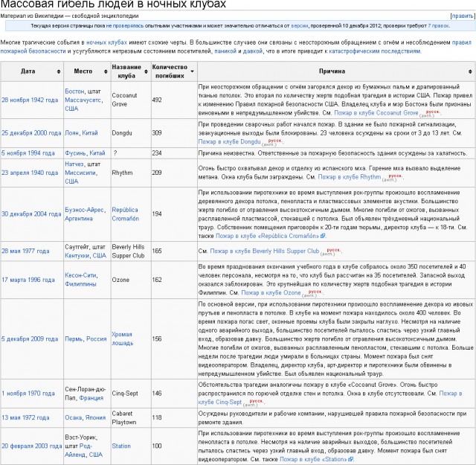Sort by Количество погибших column arrow
This screenshot has height=465, width=476.
point(191,71)
